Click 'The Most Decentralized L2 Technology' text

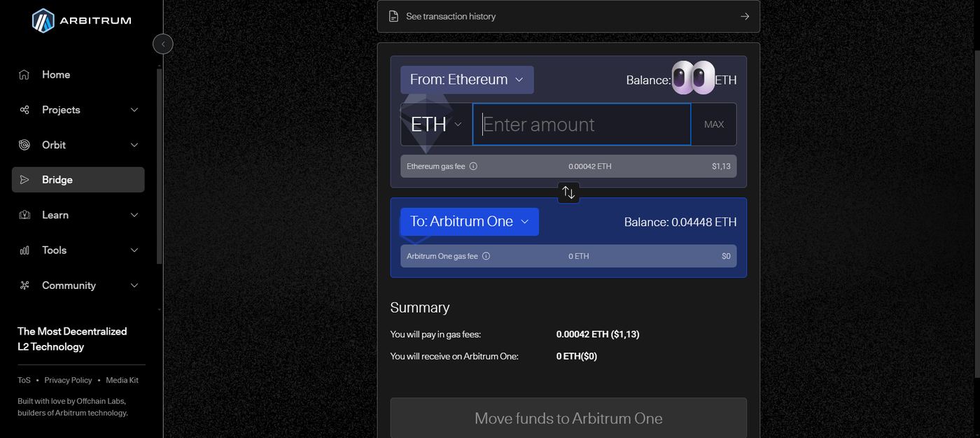72,339
